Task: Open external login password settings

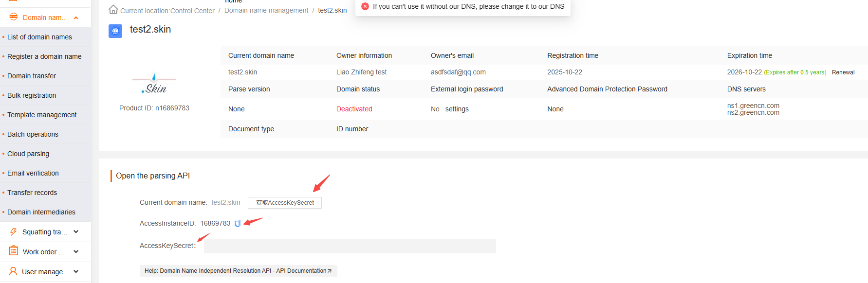Action: 457,109
